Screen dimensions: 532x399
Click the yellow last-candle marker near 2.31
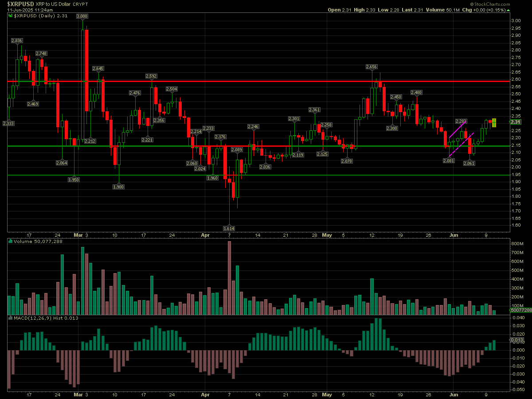point(494,122)
